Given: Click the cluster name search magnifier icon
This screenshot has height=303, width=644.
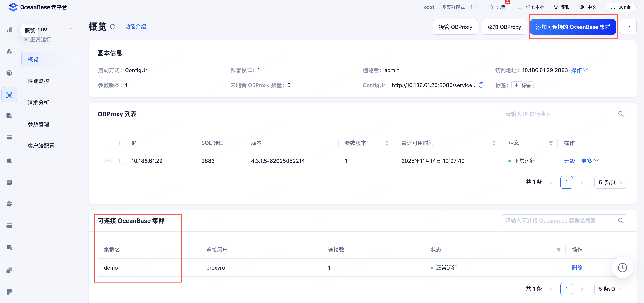Looking at the screenshot, I should click(621, 221).
